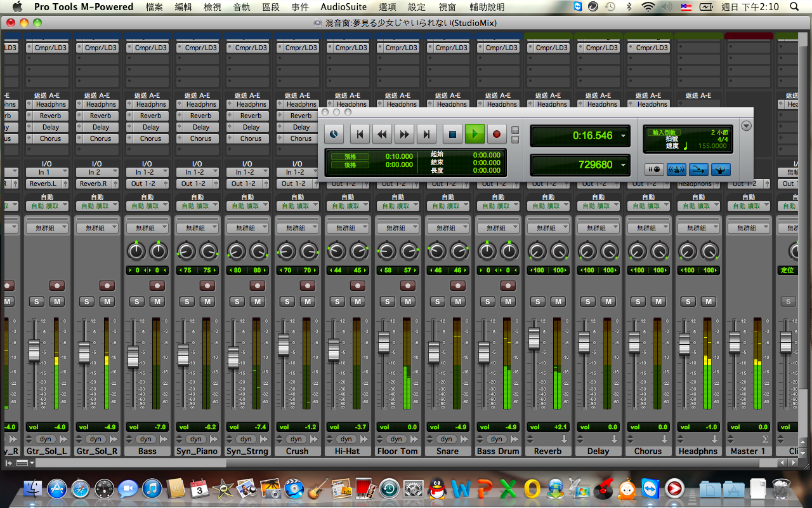The width and height of the screenshot is (812, 508).
Task: Open QQ penguin icon in the Dock
Action: click(437, 489)
